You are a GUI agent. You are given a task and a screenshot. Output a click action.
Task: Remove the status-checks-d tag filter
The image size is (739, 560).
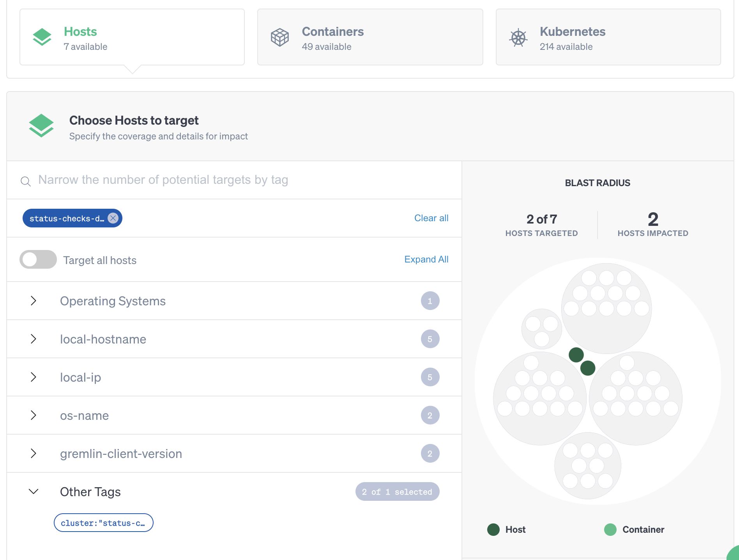[113, 218]
